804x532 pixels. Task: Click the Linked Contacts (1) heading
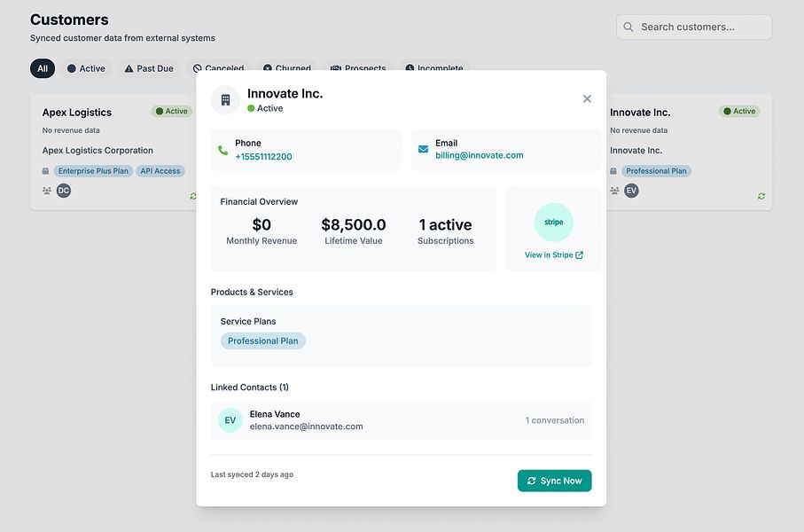pyautogui.click(x=250, y=387)
